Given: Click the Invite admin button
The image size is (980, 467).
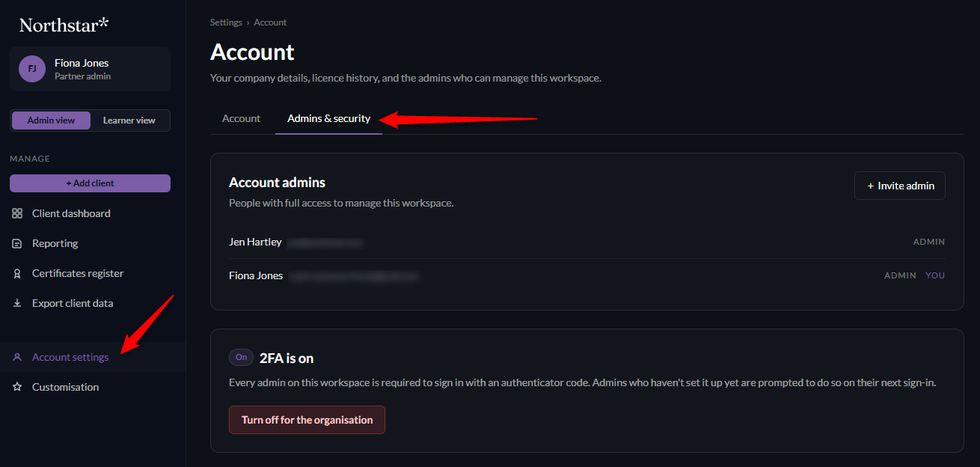Looking at the screenshot, I should (900, 186).
